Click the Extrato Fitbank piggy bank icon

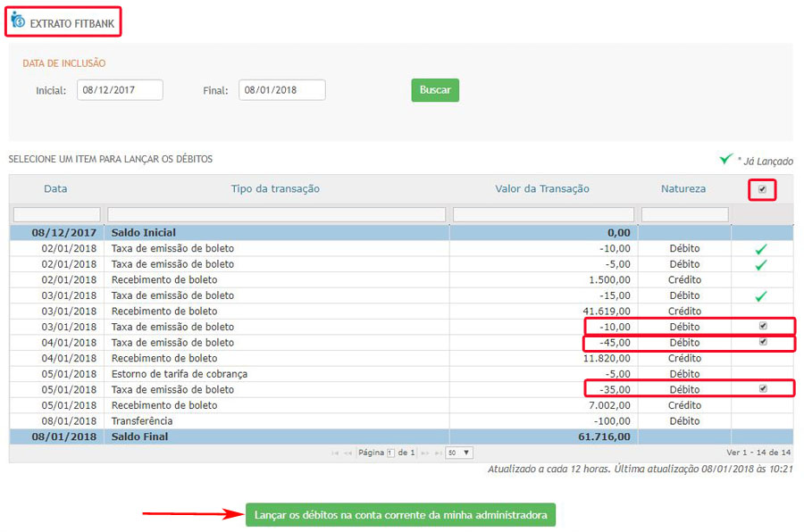pos(18,21)
